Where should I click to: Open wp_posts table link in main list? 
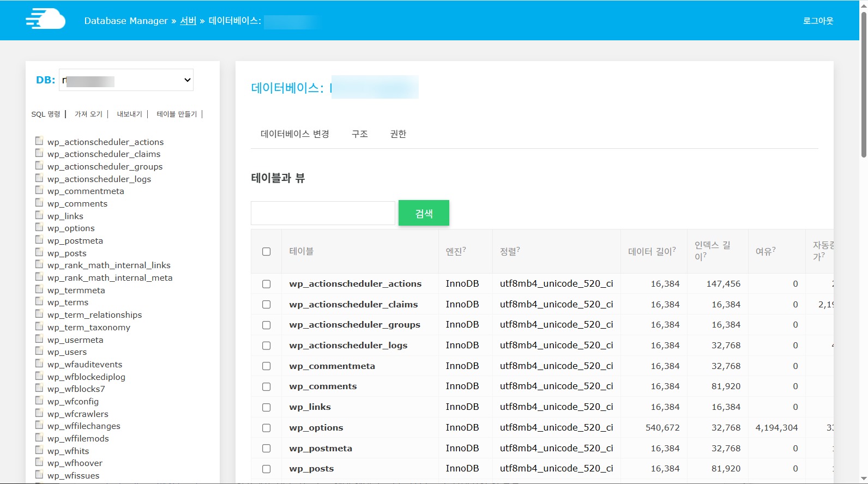pyautogui.click(x=311, y=469)
